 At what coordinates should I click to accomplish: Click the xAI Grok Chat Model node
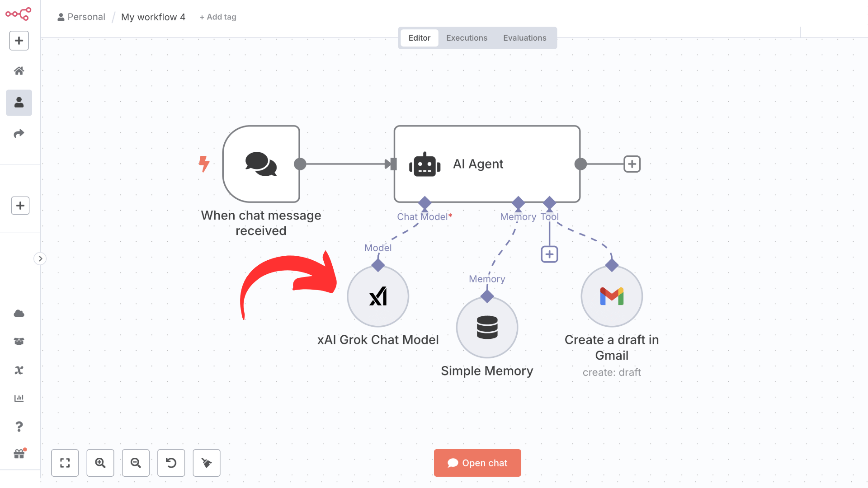point(378,296)
